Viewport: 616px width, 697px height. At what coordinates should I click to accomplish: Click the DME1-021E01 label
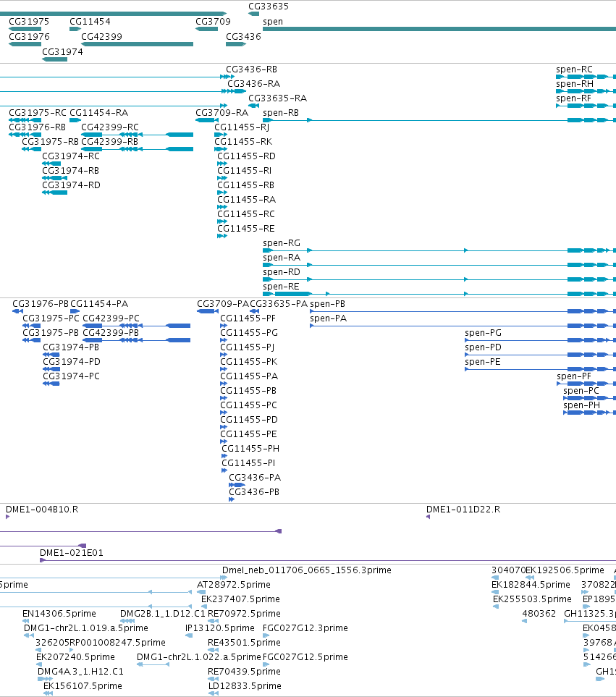click(71, 553)
